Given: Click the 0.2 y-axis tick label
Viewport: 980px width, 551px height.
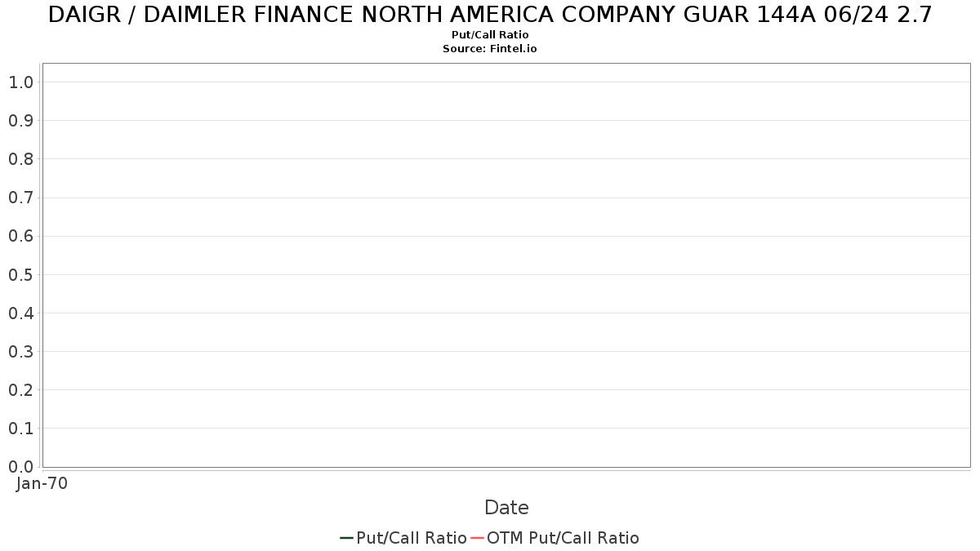Looking at the screenshot, I should coord(20,390).
